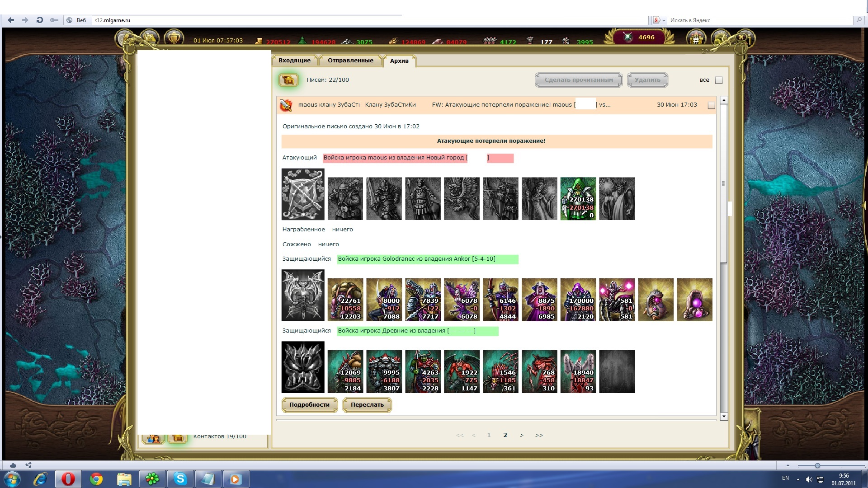868x488 pixels.
Task: Click the scroll down arrow of message list
Action: pos(723,417)
